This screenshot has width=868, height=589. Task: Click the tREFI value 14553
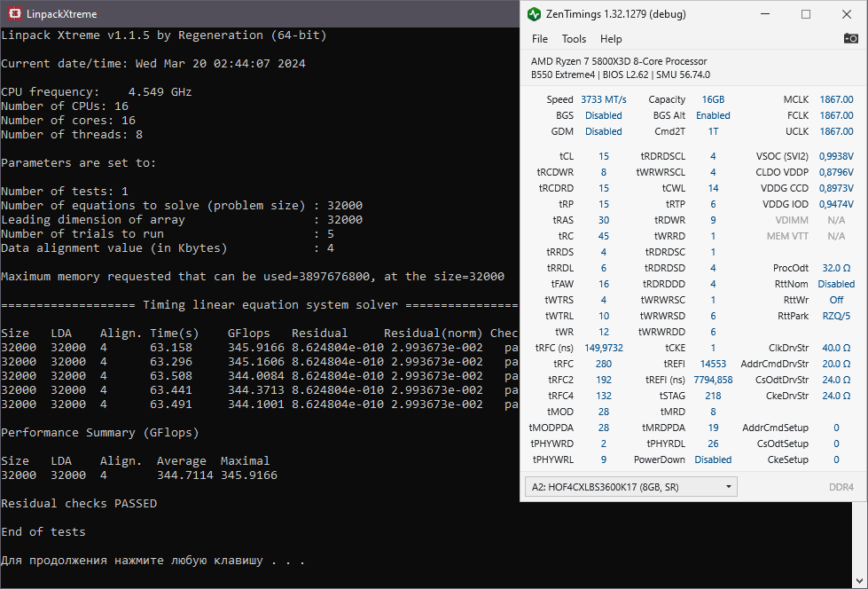pos(713,364)
